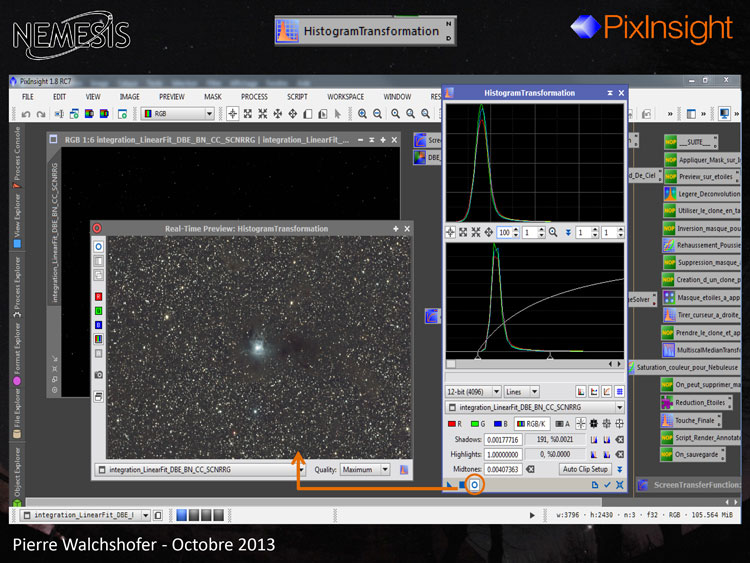This screenshot has width=750, height=563.
Task: Reset highlights clipping with its delete icon
Action: click(x=620, y=454)
